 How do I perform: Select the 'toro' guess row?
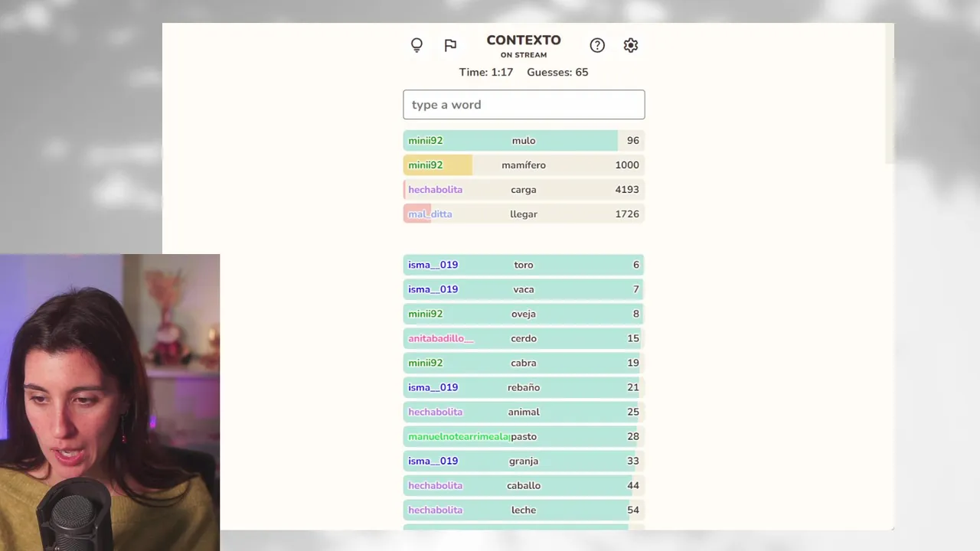click(x=524, y=265)
